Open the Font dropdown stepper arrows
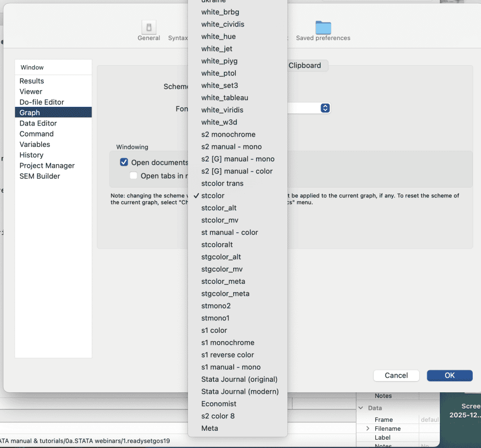Image resolution: width=481 pixels, height=448 pixels. (x=325, y=108)
